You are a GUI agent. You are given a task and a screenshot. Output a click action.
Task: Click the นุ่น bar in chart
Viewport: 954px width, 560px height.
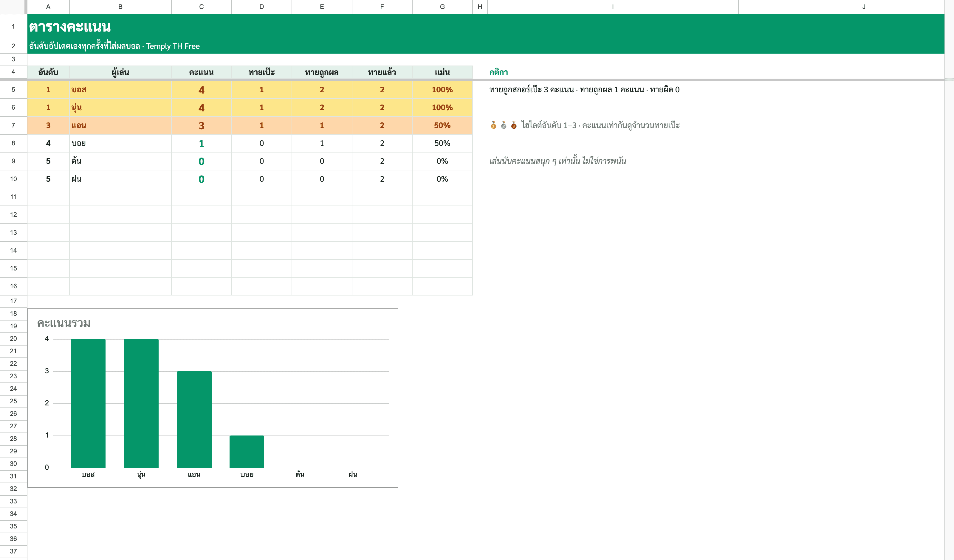[x=141, y=403]
